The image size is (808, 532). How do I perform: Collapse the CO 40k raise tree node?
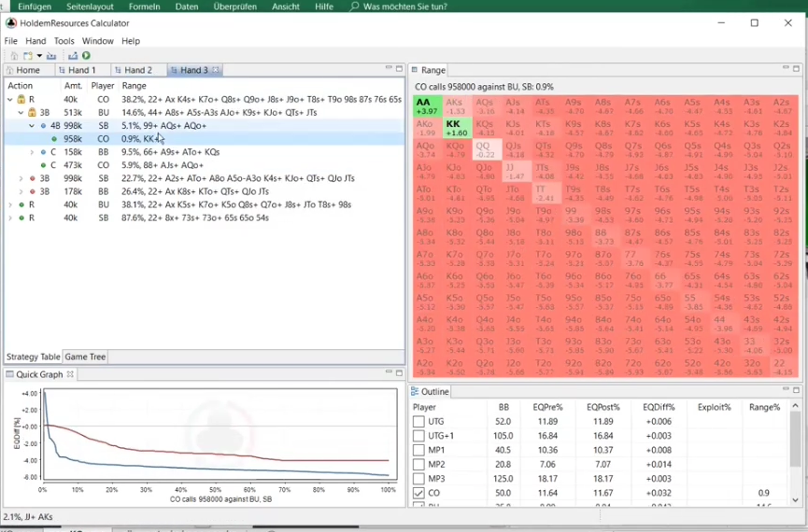(10, 99)
